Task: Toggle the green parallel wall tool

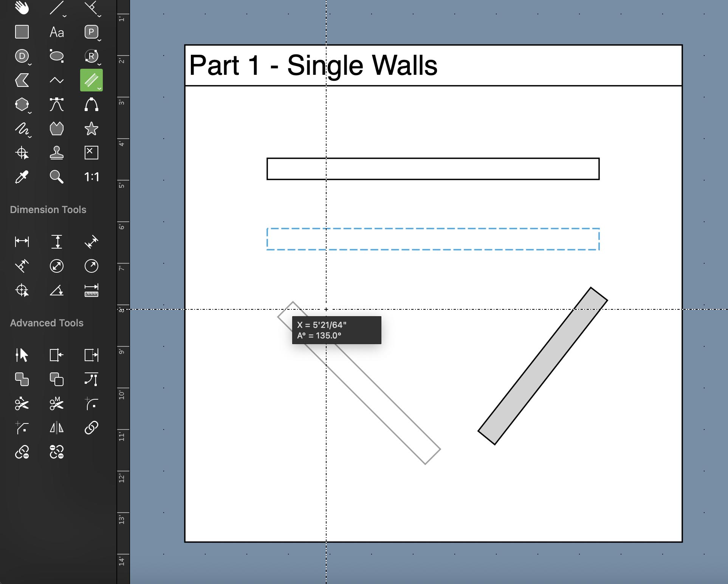Action: click(x=91, y=80)
